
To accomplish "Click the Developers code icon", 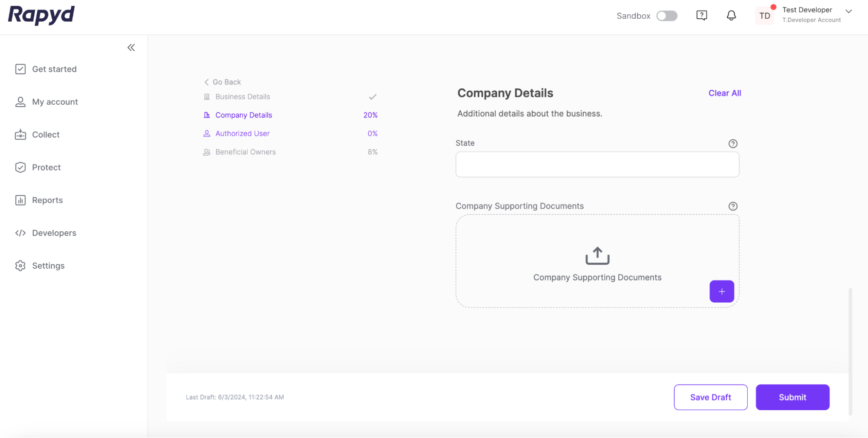I will pos(20,233).
